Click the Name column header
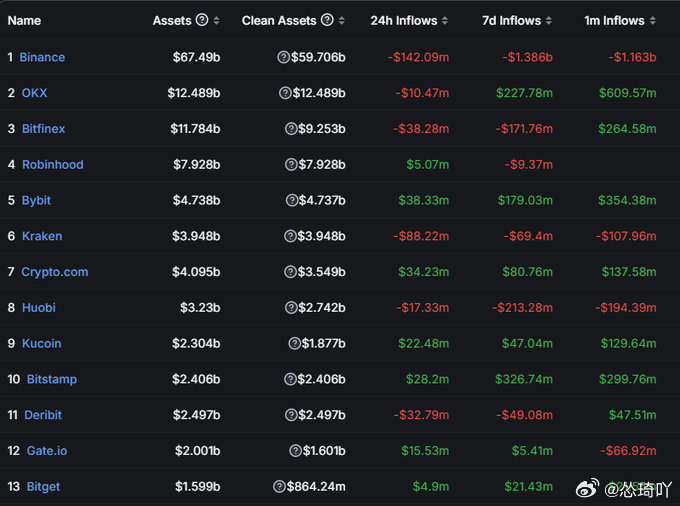 tap(24, 20)
